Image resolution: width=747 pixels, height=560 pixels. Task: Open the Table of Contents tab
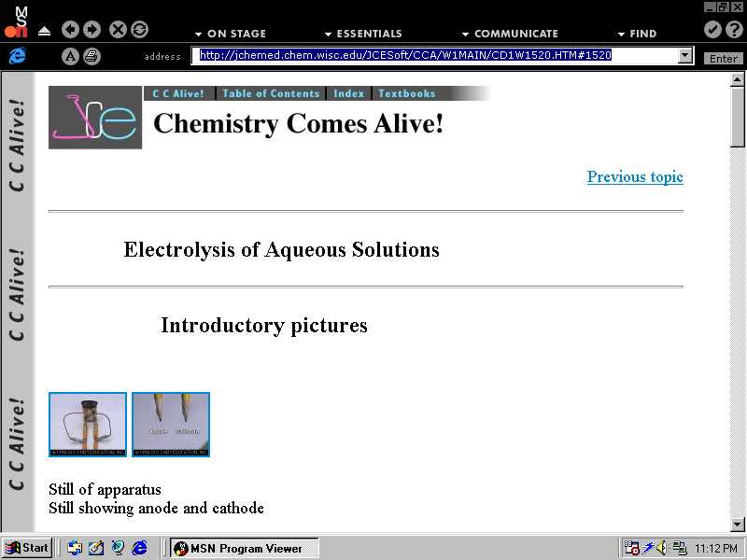(x=271, y=93)
